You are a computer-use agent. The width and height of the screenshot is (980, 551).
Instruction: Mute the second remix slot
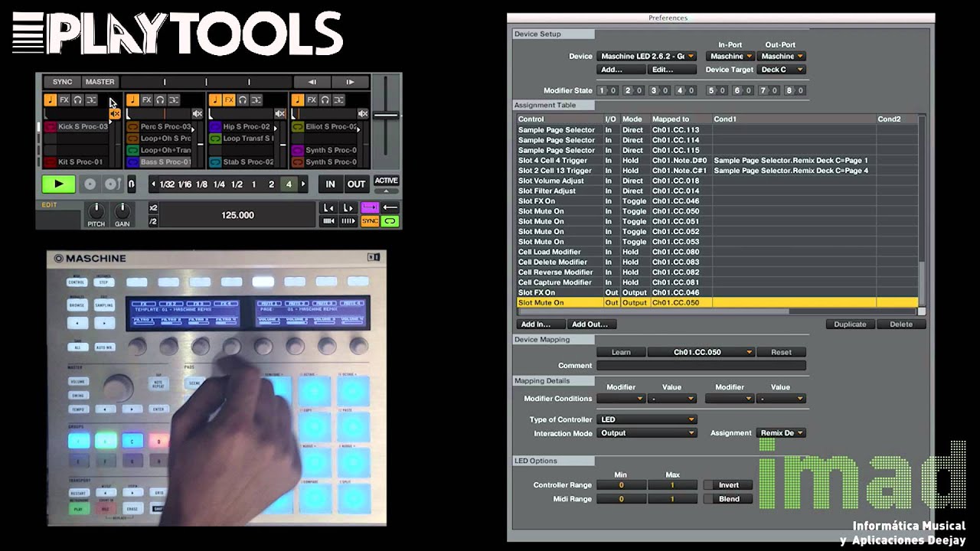[198, 114]
